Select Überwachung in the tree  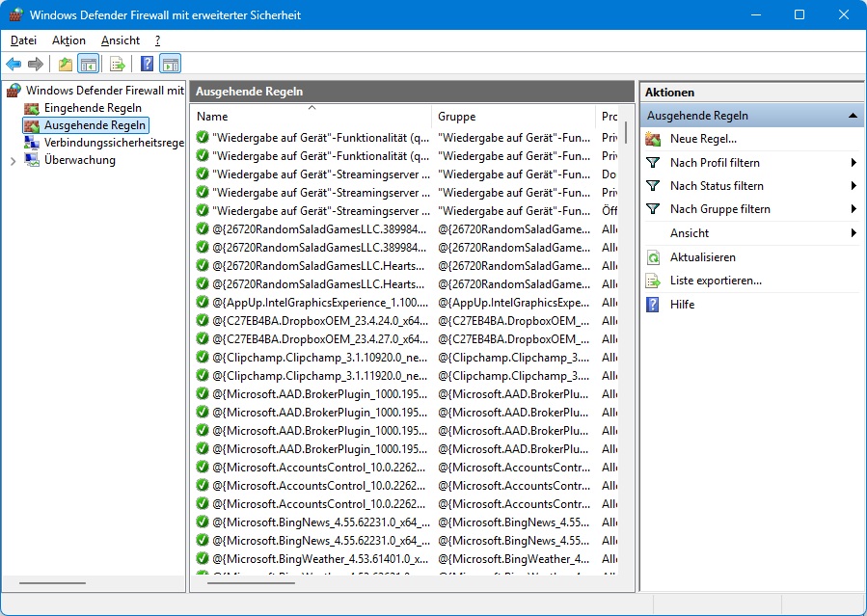(80, 160)
